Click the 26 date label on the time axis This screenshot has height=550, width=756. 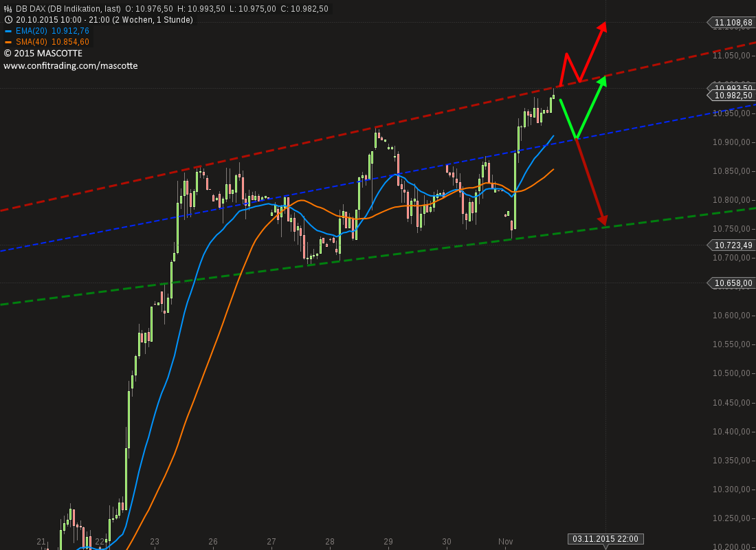point(213,541)
